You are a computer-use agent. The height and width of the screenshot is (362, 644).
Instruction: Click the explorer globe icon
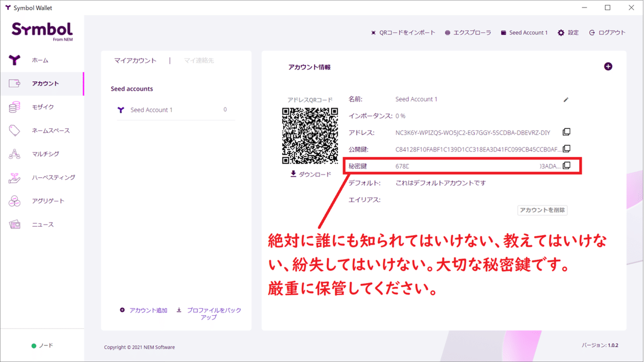pos(448,33)
